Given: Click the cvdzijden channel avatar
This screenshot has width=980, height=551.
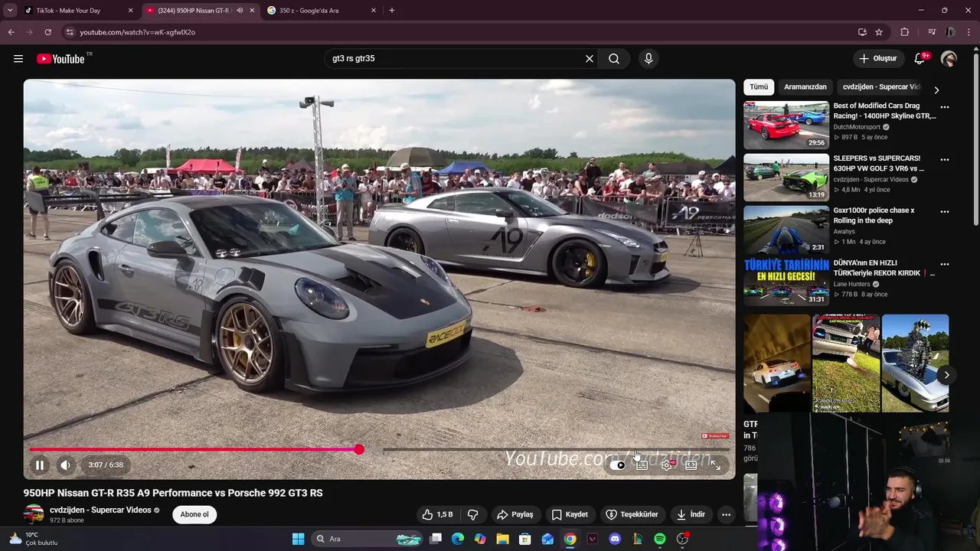Looking at the screenshot, I should click(34, 514).
